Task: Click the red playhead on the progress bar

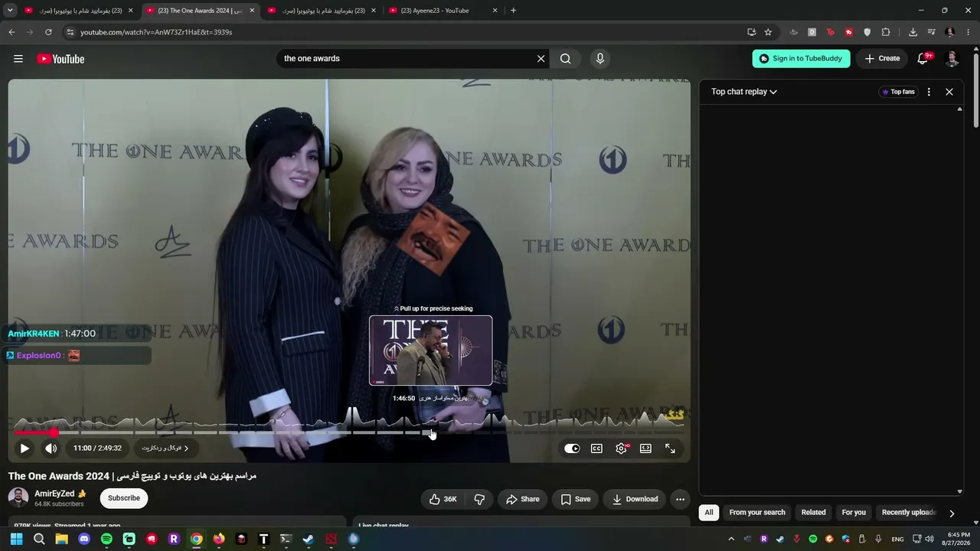Action: 54,433
